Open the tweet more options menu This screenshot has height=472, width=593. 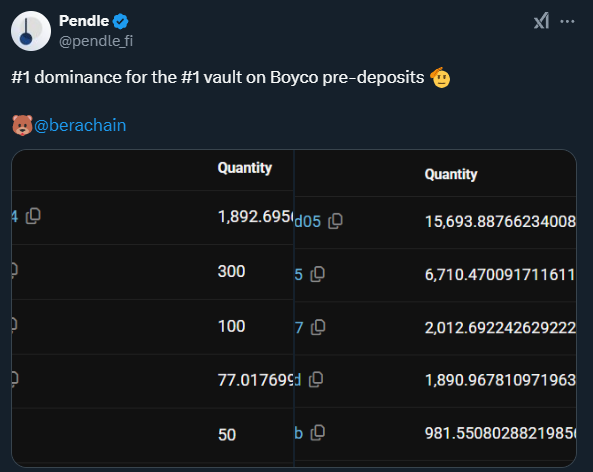point(567,22)
